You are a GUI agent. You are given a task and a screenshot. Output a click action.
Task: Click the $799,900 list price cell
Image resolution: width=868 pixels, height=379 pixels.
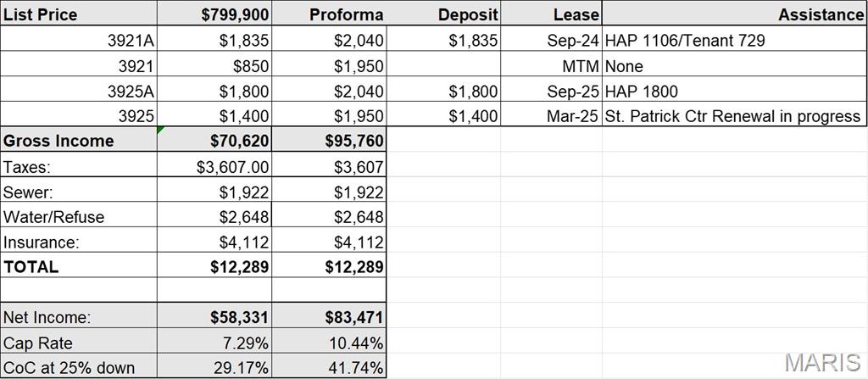(214, 14)
